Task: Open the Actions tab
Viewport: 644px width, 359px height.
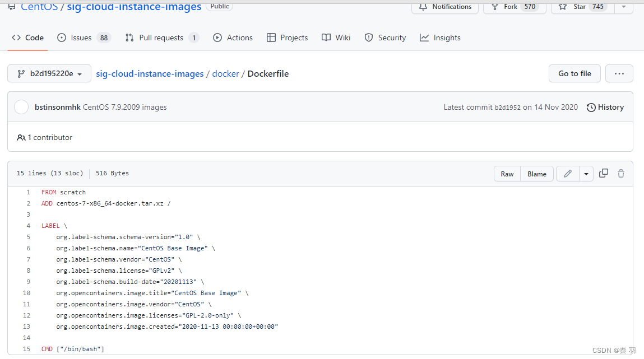Action: coord(233,38)
